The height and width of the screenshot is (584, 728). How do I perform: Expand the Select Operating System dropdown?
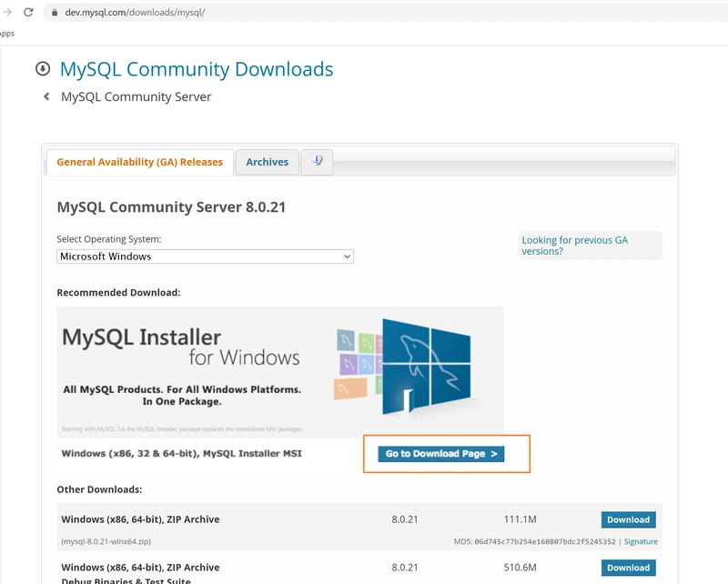click(206, 257)
